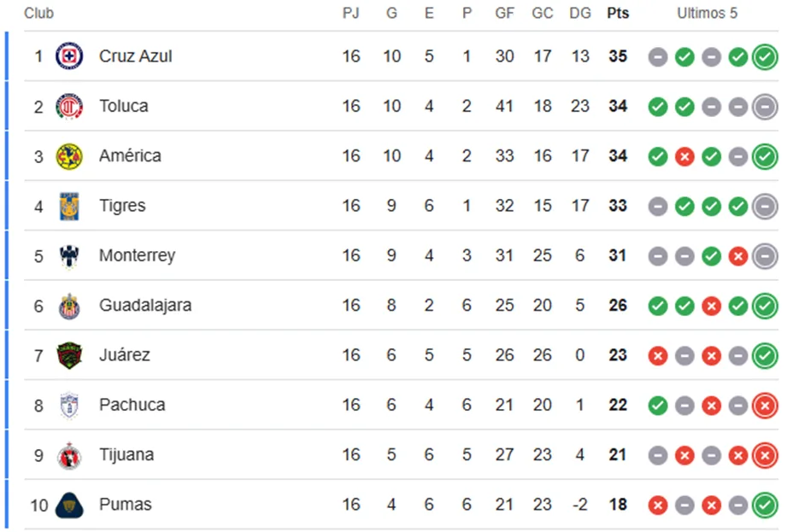Open the Cruz Azul team name link

(135, 56)
